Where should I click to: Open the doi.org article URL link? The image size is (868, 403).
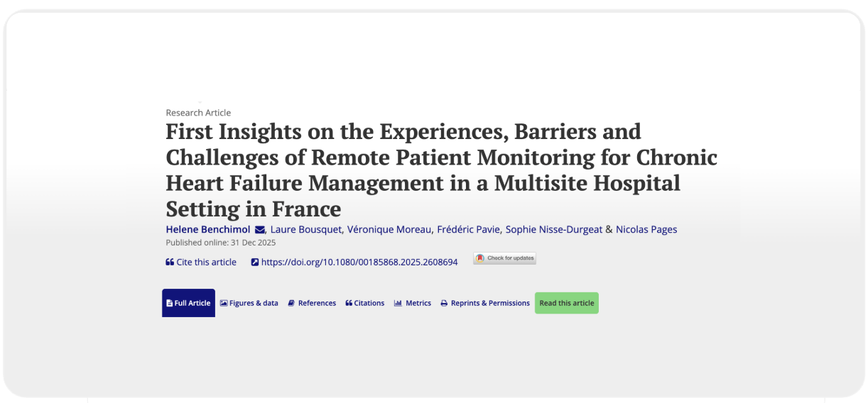pos(359,263)
